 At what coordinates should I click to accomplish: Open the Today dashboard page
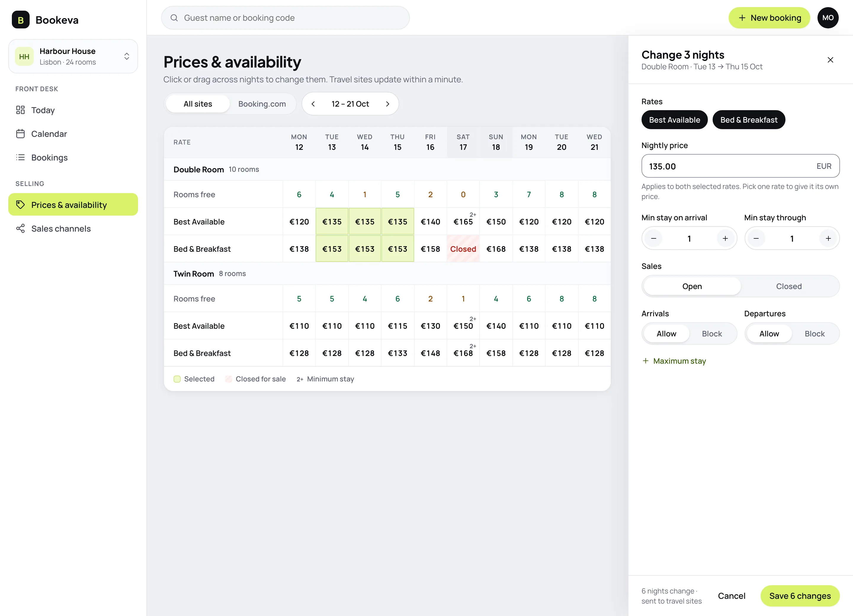(73, 110)
